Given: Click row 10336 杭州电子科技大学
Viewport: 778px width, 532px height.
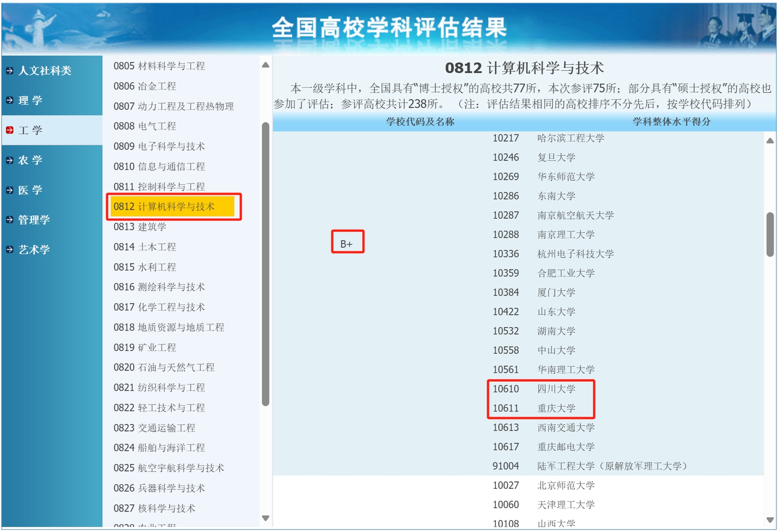Looking at the screenshot, I should pos(553,254).
